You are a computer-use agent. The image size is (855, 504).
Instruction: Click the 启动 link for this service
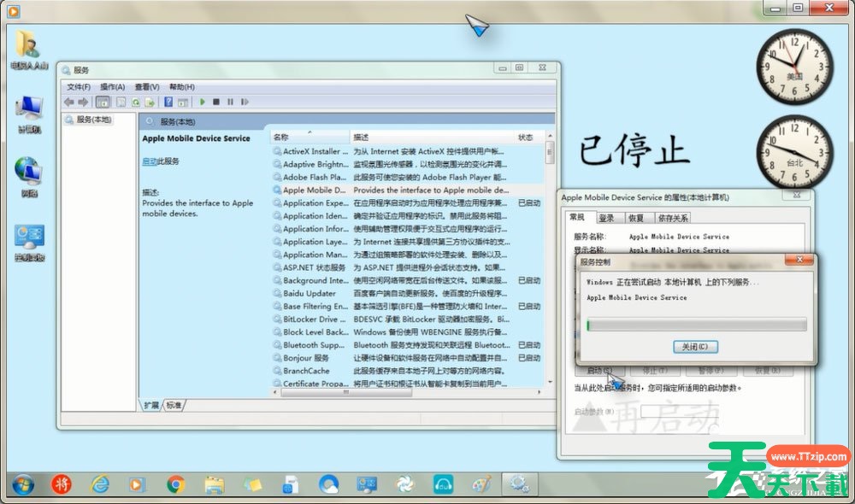(x=149, y=161)
